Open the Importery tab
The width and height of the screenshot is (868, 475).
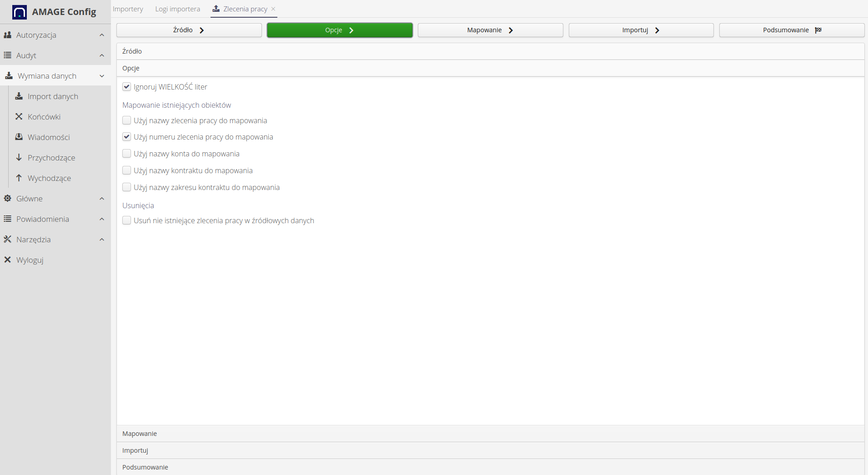point(128,9)
